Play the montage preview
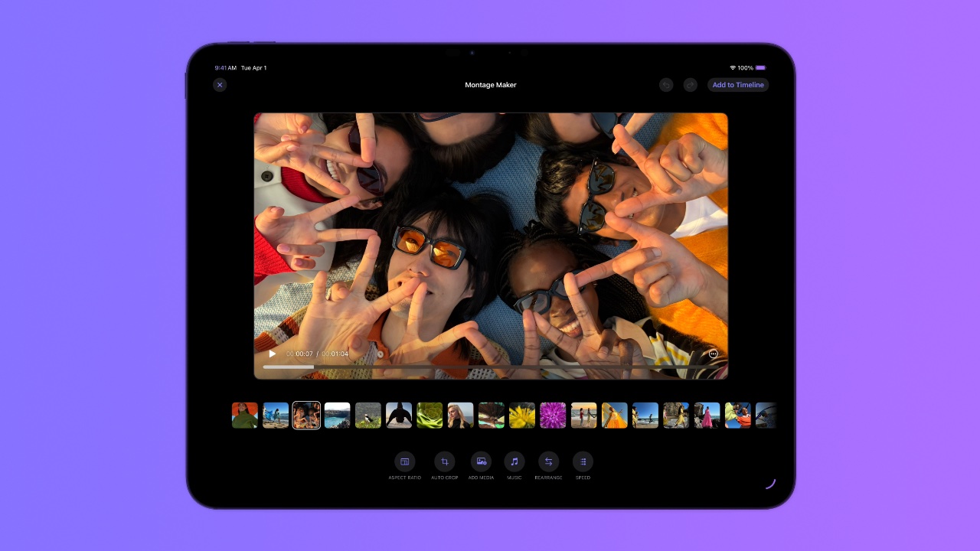This screenshot has width=980, height=551. pyautogui.click(x=273, y=354)
